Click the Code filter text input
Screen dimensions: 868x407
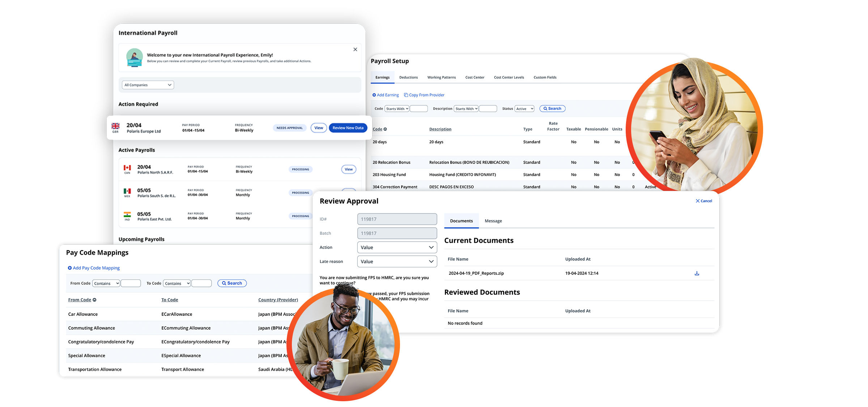(x=419, y=109)
